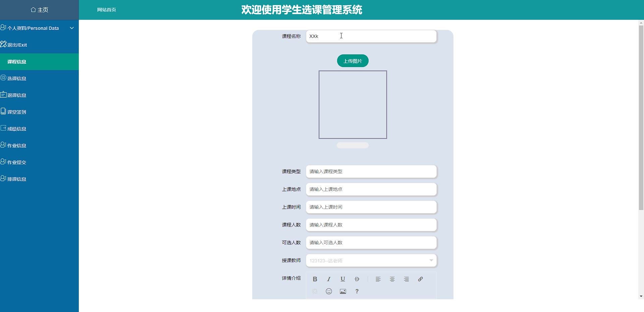Toggle bold formatting in the editor
Viewport: 644px width, 312px height.
(315, 279)
